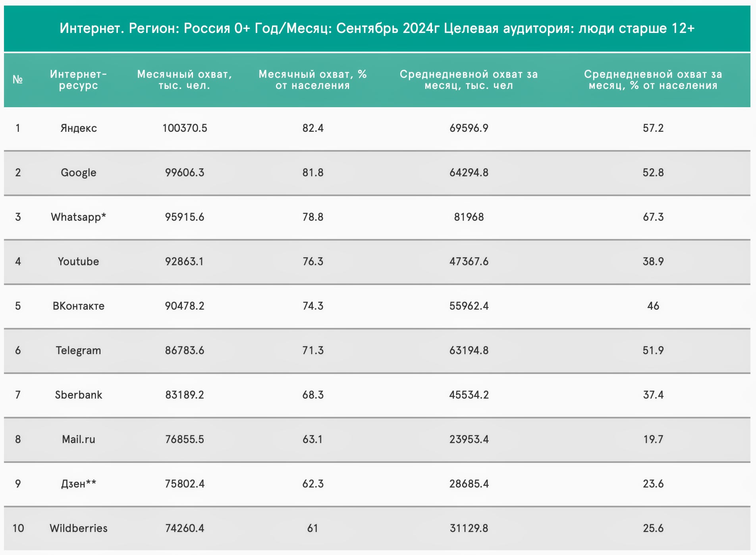Click the Youtube resource name
756x555 pixels.
point(78,262)
